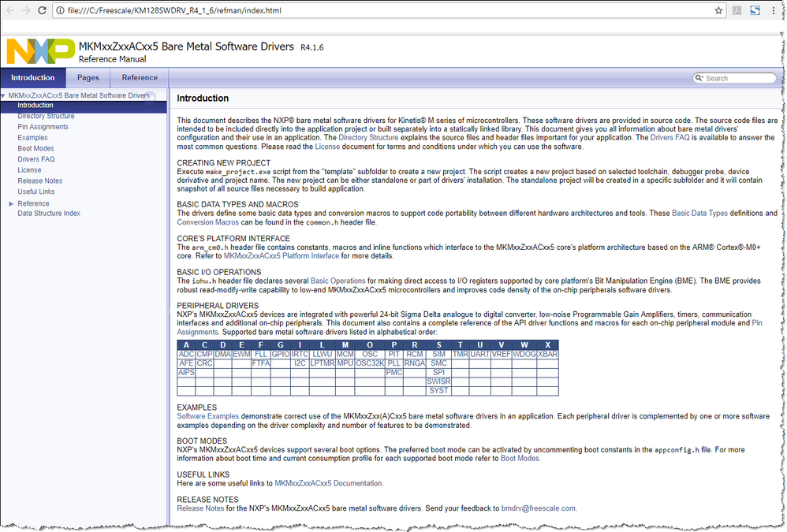Open the WDOG driver link
Image resolution: width=787 pixels, height=532 pixels.
524,355
